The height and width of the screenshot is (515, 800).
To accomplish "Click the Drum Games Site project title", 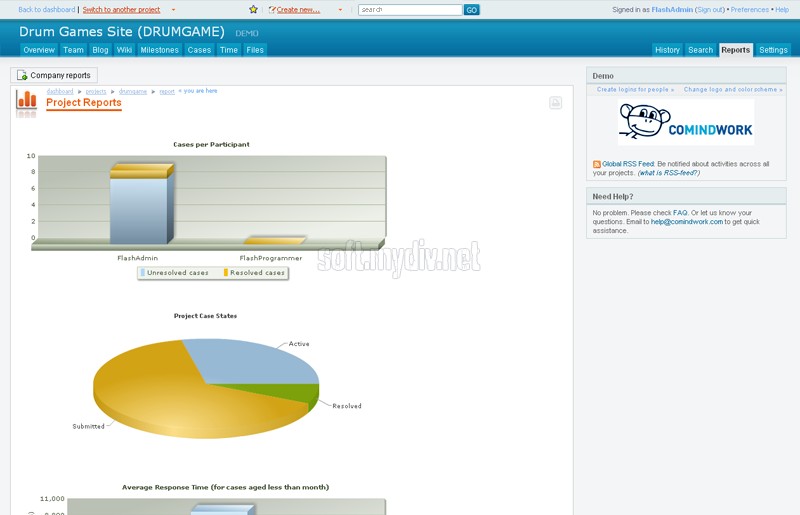I will (122, 32).
